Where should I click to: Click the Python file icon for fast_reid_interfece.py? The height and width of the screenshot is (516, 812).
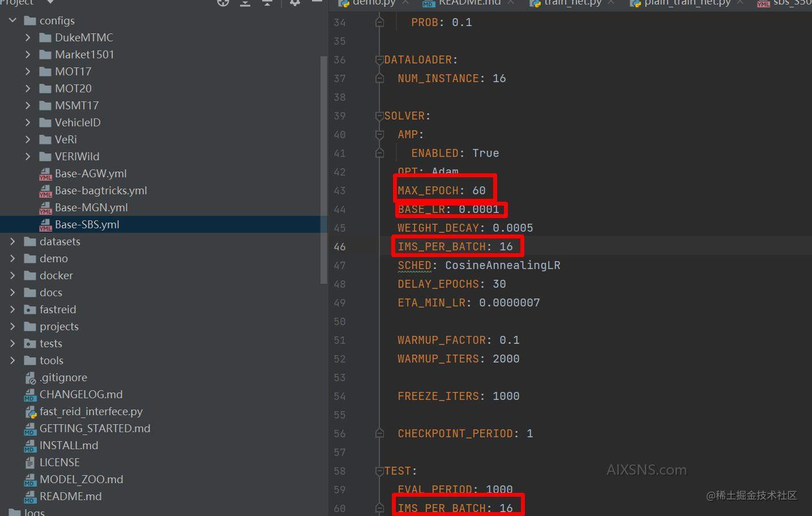(31, 412)
